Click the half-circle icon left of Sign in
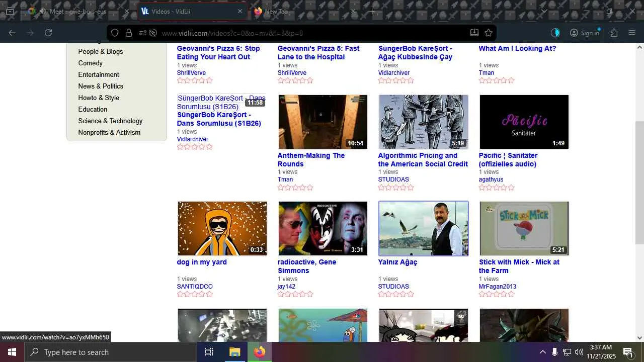The width and height of the screenshot is (644, 362). [x=555, y=33]
